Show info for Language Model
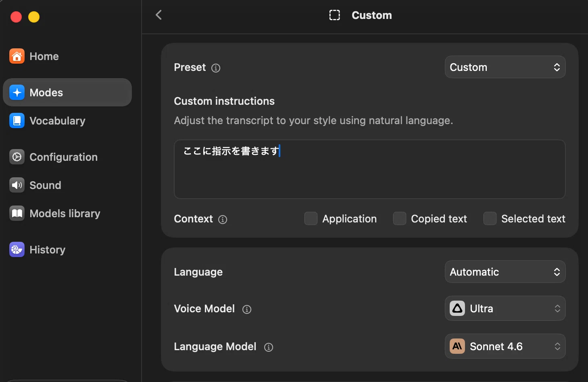The height and width of the screenshot is (382, 588). coord(269,347)
